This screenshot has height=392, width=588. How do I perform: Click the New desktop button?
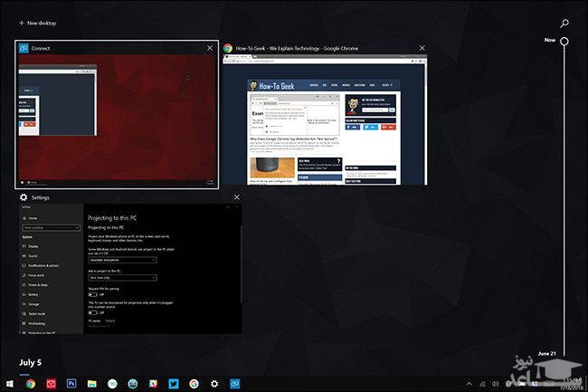tap(39, 22)
